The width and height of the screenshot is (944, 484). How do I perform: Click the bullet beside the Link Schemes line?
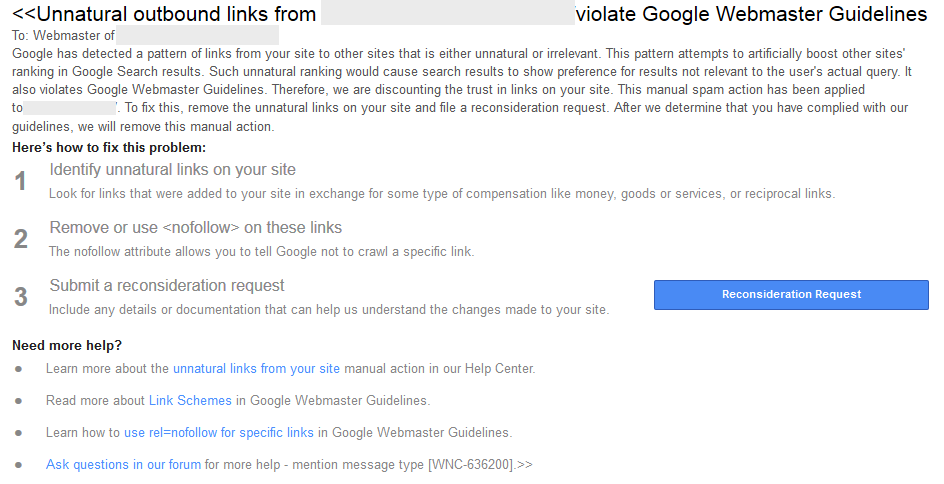[x=18, y=401]
